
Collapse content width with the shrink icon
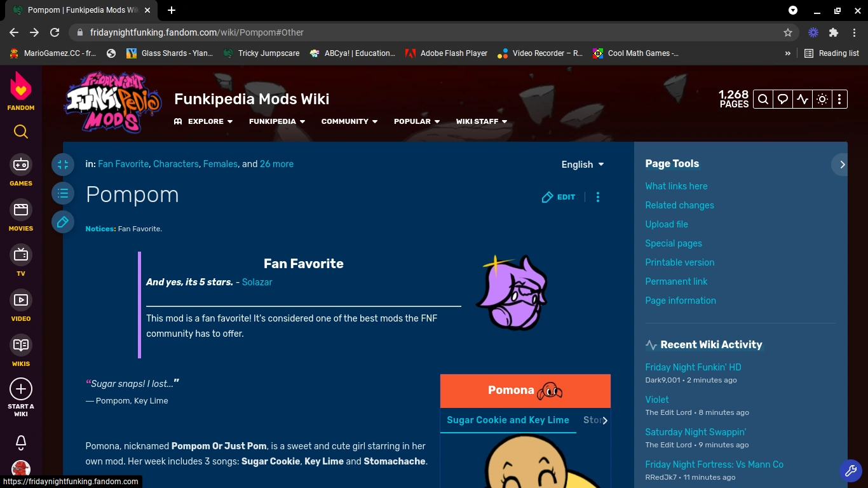pos(63,165)
